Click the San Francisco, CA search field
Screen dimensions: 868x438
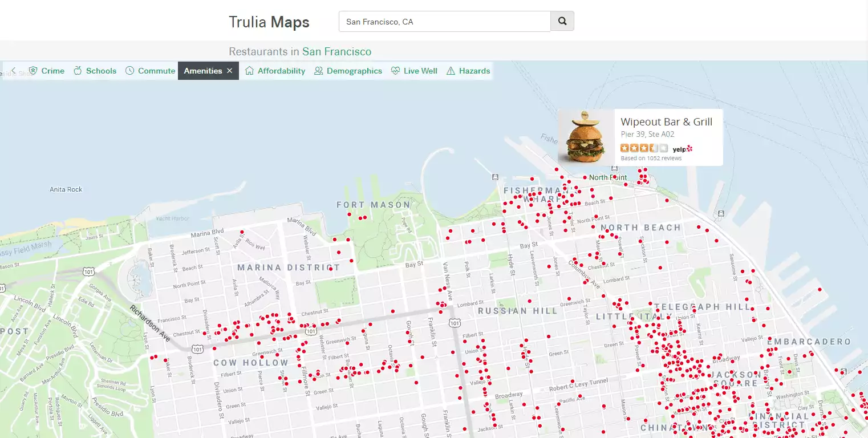pos(445,21)
